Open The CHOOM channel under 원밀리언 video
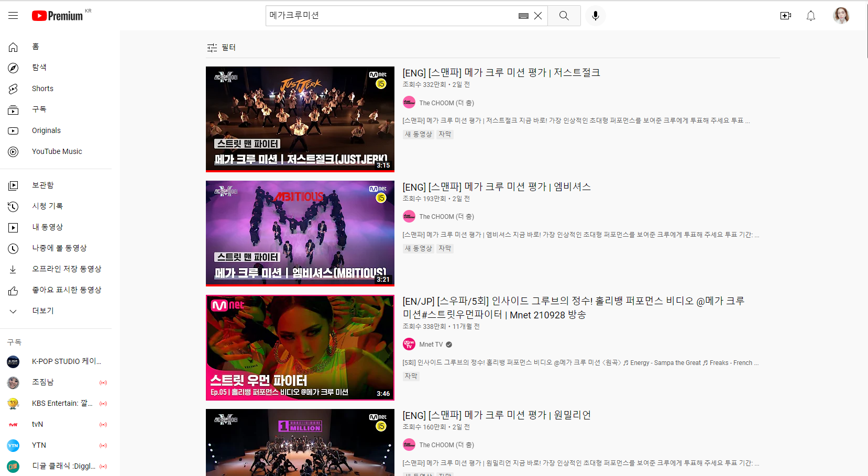Screen dimensions: 868x476 pyautogui.click(x=446, y=445)
